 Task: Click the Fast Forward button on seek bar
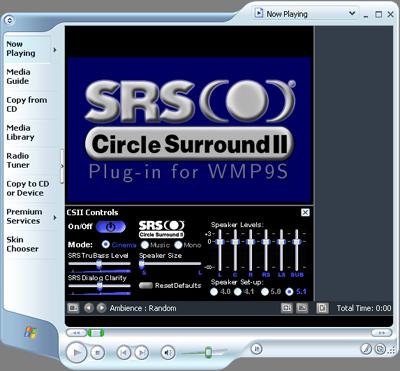coord(382,332)
